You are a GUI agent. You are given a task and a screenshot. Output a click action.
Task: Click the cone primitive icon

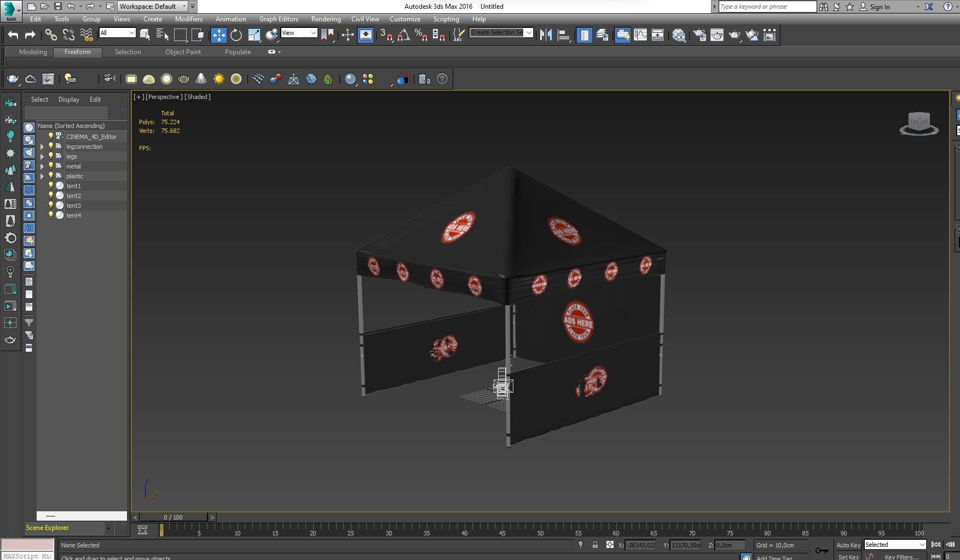click(x=201, y=79)
